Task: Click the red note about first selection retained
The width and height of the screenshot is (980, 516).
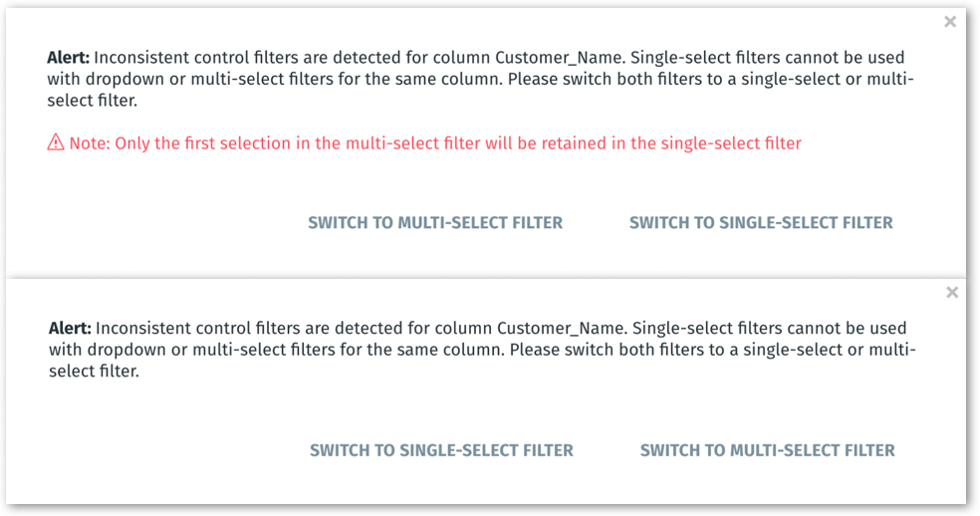Action: [434, 143]
